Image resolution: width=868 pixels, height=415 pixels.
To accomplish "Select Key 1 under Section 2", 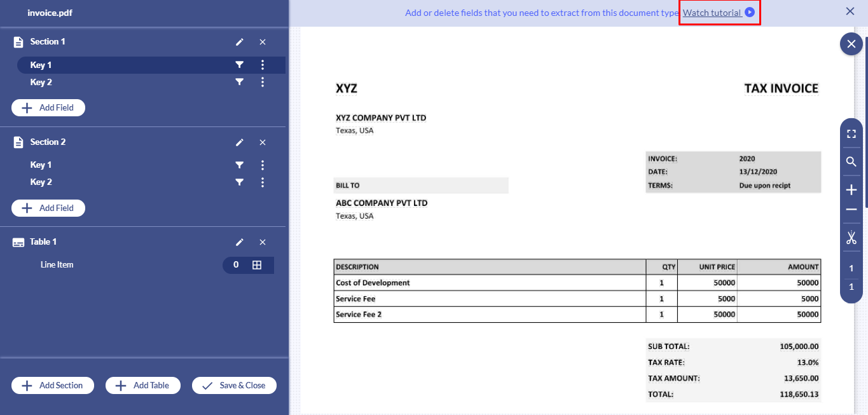I will point(41,165).
